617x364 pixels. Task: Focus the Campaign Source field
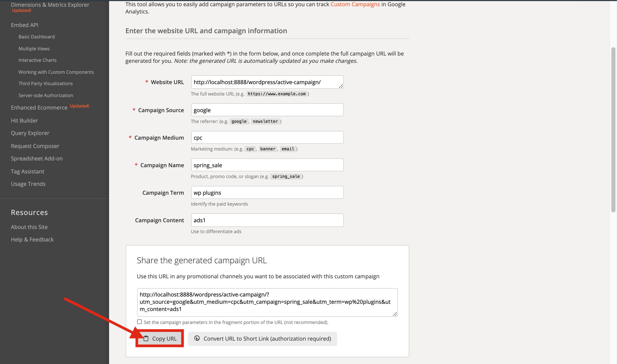coord(267,110)
